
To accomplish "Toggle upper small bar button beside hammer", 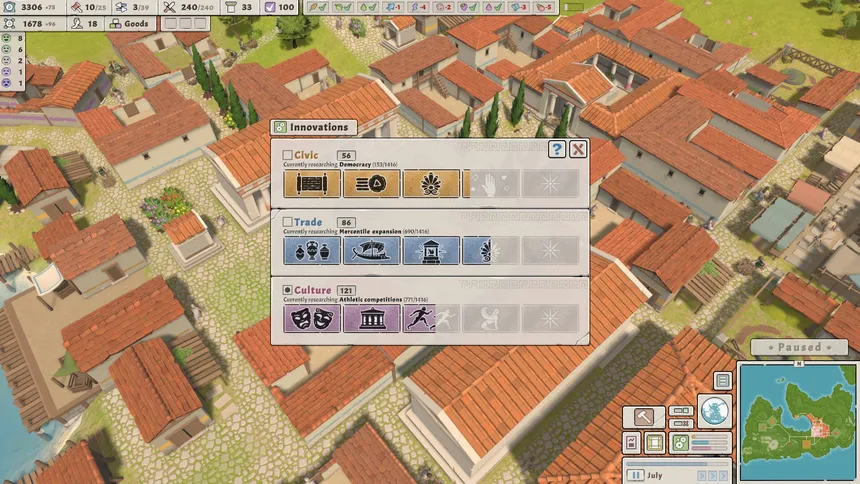I will (x=681, y=410).
